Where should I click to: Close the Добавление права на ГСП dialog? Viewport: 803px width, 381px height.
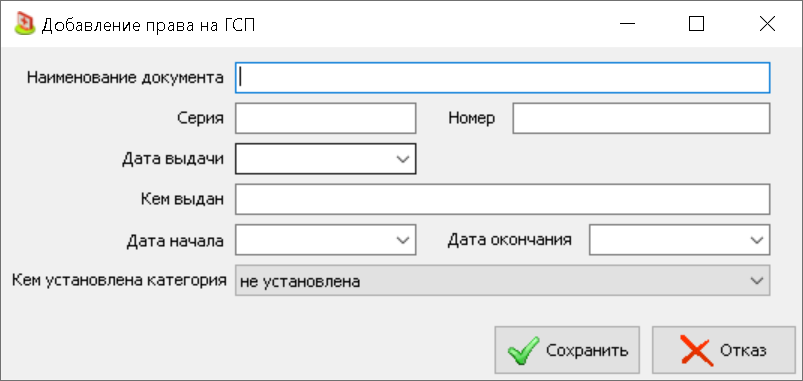[x=767, y=24]
